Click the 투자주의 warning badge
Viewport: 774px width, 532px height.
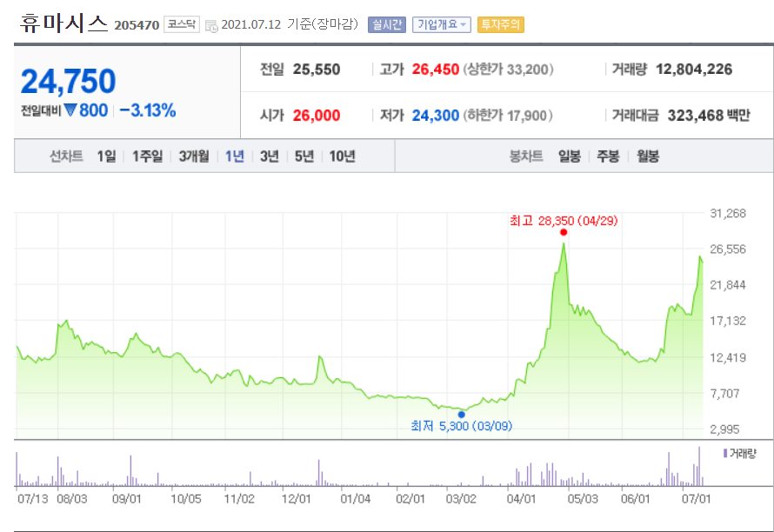click(501, 24)
